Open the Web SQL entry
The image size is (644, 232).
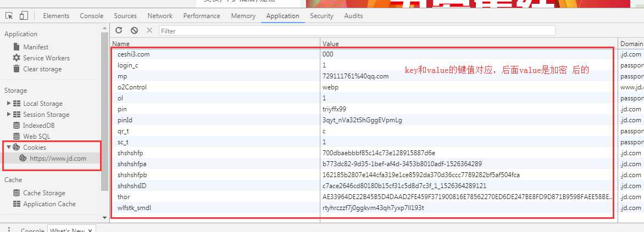click(x=37, y=136)
